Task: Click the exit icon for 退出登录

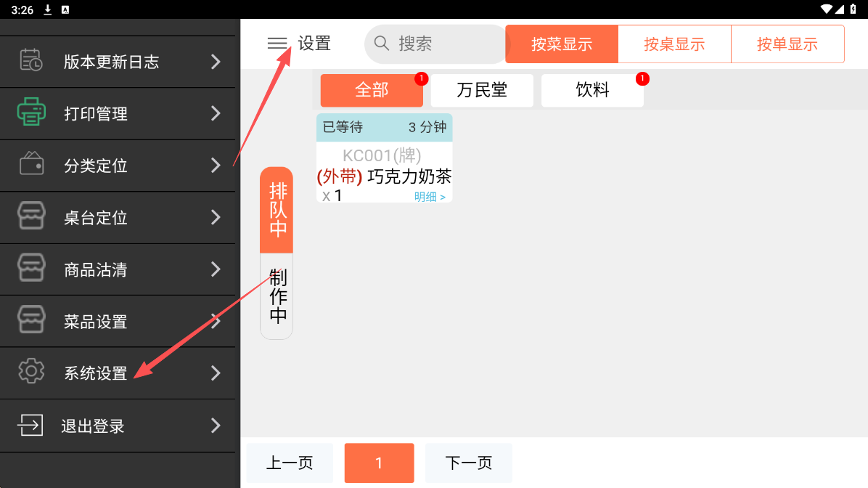Action: (30, 425)
